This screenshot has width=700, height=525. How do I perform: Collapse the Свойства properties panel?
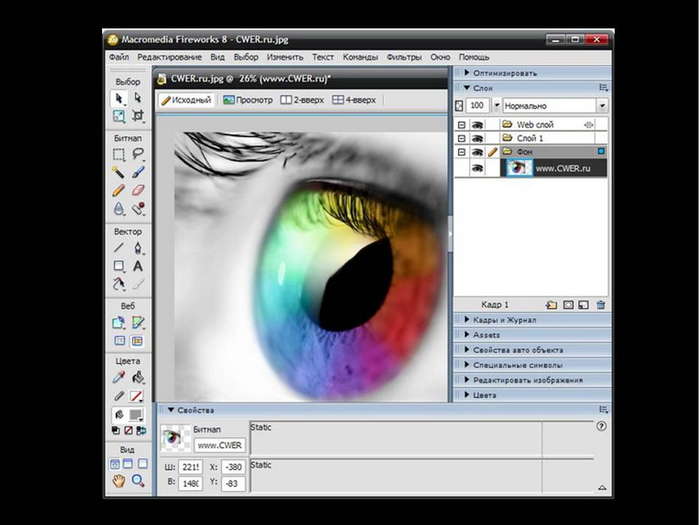click(x=171, y=410)
